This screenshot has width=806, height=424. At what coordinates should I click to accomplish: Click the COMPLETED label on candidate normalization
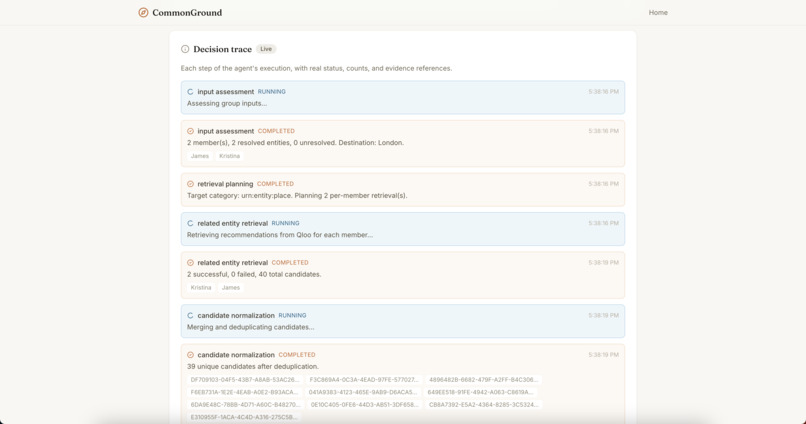297,355
